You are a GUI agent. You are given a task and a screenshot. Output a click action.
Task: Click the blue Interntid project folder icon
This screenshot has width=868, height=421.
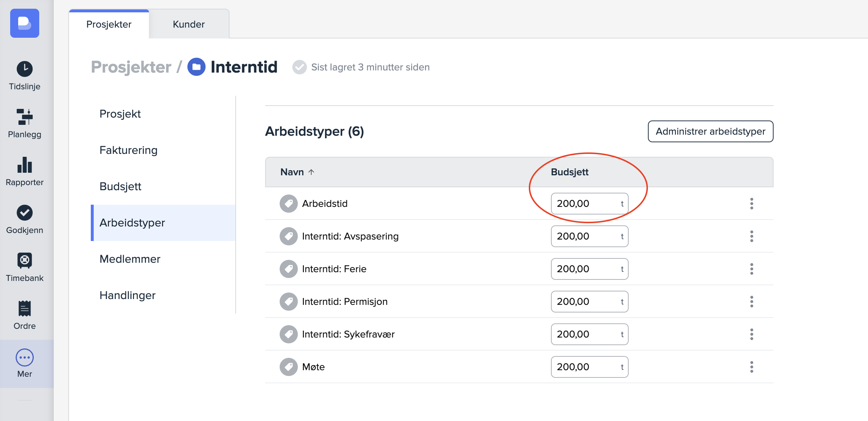pos(196,67)
